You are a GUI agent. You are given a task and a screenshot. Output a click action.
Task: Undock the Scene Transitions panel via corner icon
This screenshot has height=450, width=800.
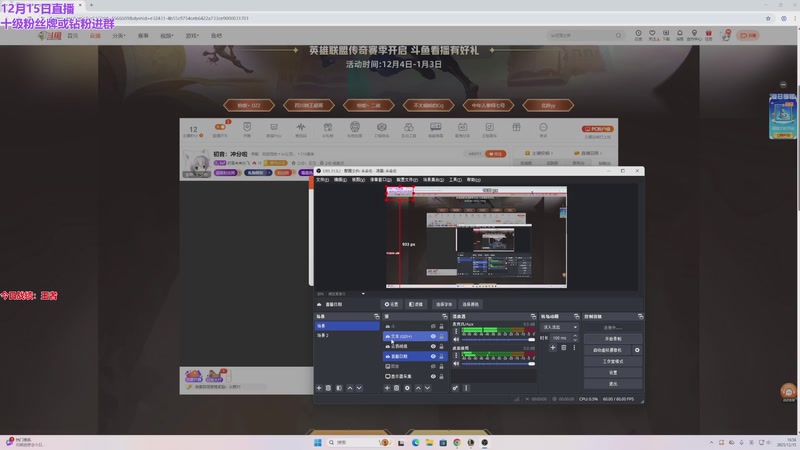tap(577, 317)
